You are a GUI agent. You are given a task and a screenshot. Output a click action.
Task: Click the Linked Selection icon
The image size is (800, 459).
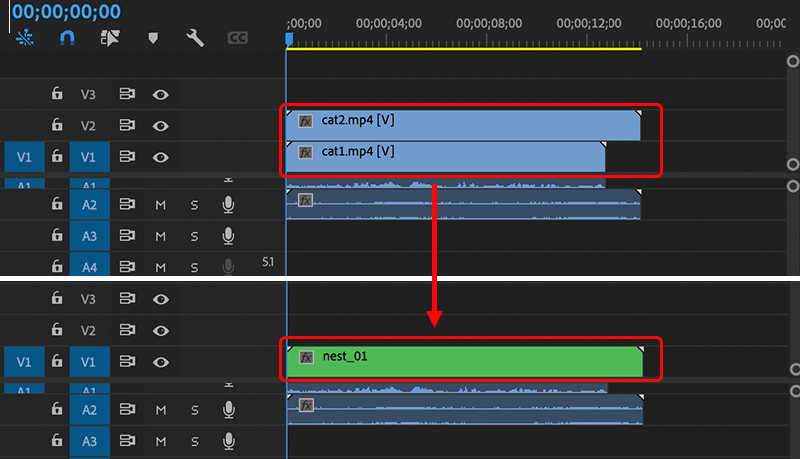coord(111,38)
